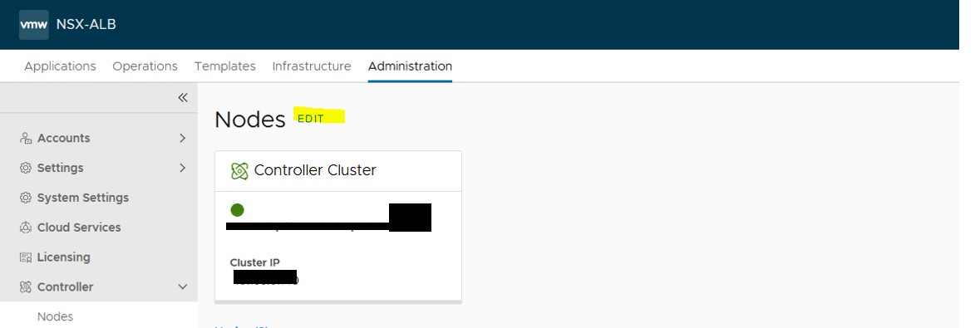
Task: Click the highlighted EDIT link next to Nodes
Action: click(311, 119)
